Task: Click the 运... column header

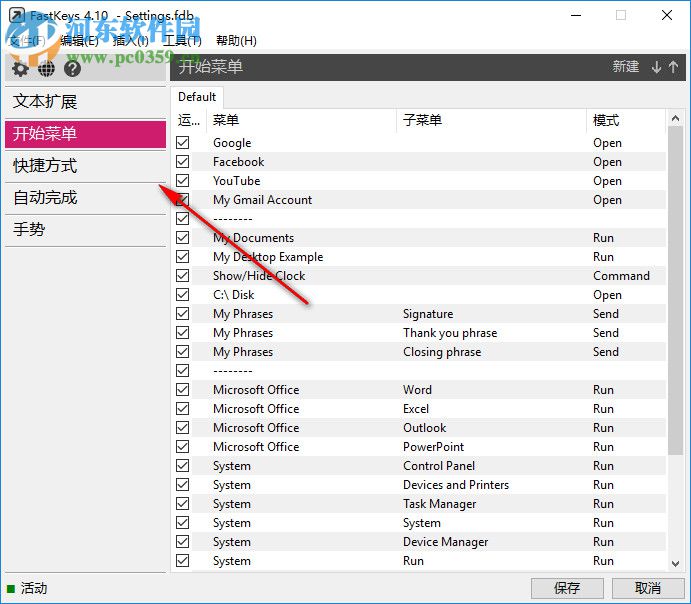Action: [189, 120]
